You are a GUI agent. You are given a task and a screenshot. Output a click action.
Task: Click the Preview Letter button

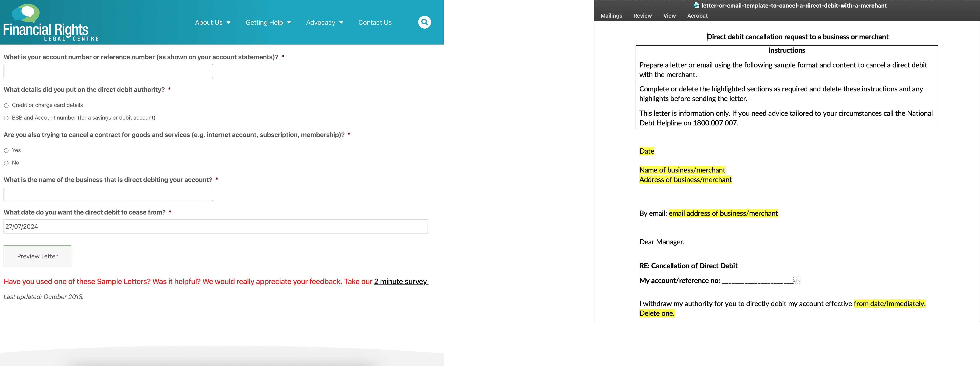37,256
